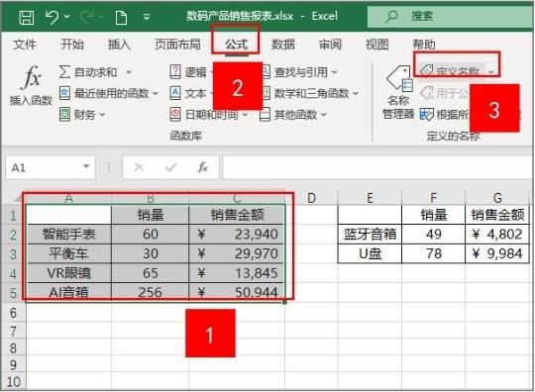The image size is (535, 392).
Task: Expand 数学和三角函数 dropdown
Action: pos(356,93)
